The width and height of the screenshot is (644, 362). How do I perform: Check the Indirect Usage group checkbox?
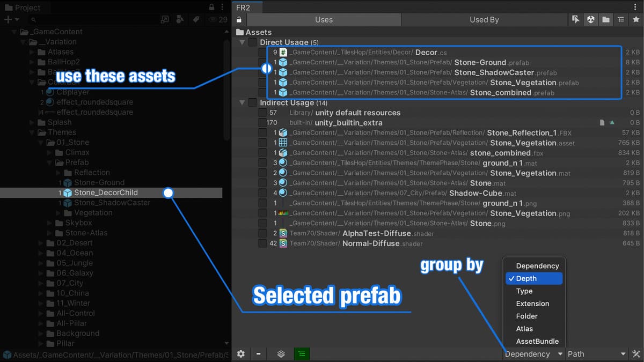click(x=252, y=102)
